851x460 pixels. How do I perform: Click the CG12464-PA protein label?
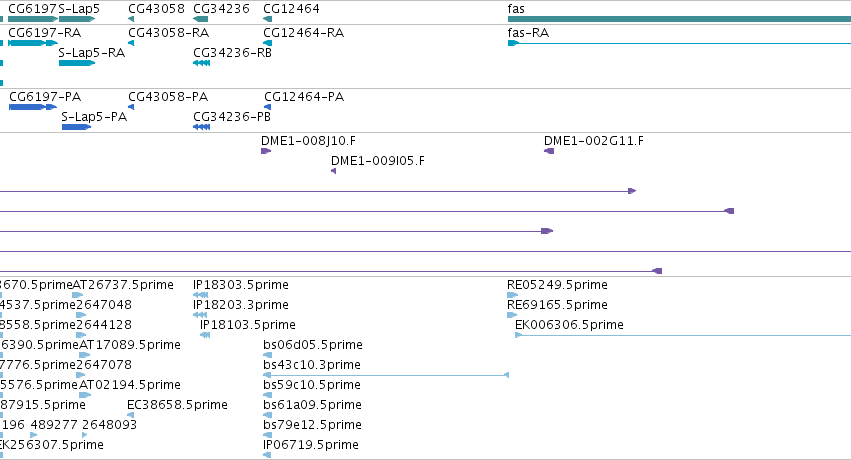[x=304, y=97]
